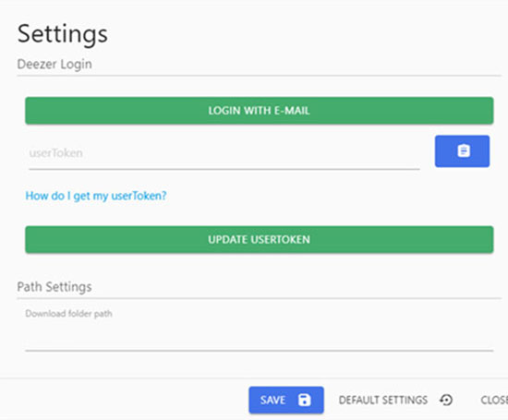This screenshot has height=420, width=508.
Task: Select the Path Settings section header
Action: click(54, 286)
